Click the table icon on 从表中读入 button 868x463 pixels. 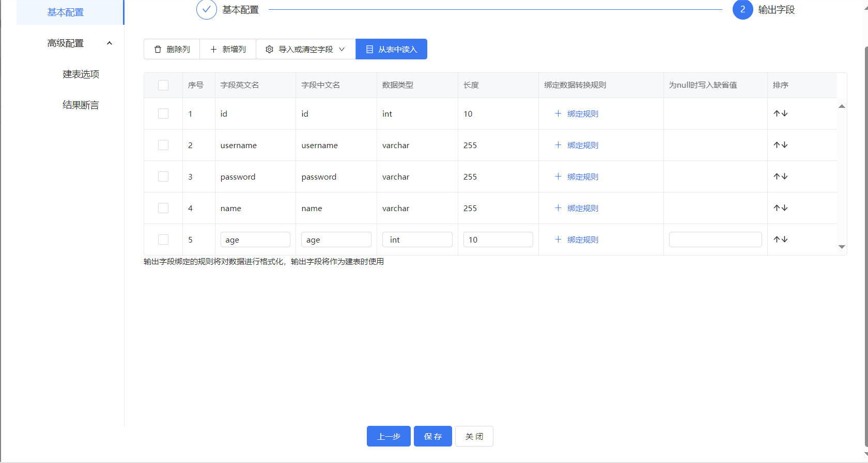coord(369,49)
